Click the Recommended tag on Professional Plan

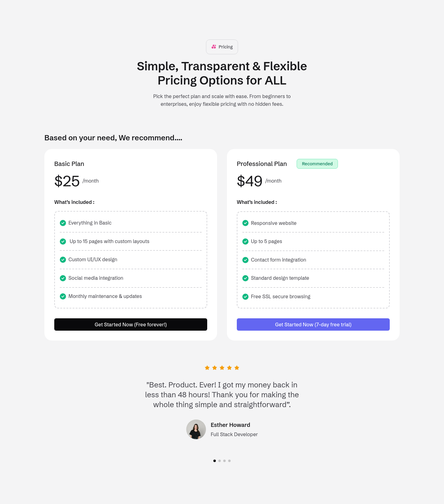coord(317,164)
